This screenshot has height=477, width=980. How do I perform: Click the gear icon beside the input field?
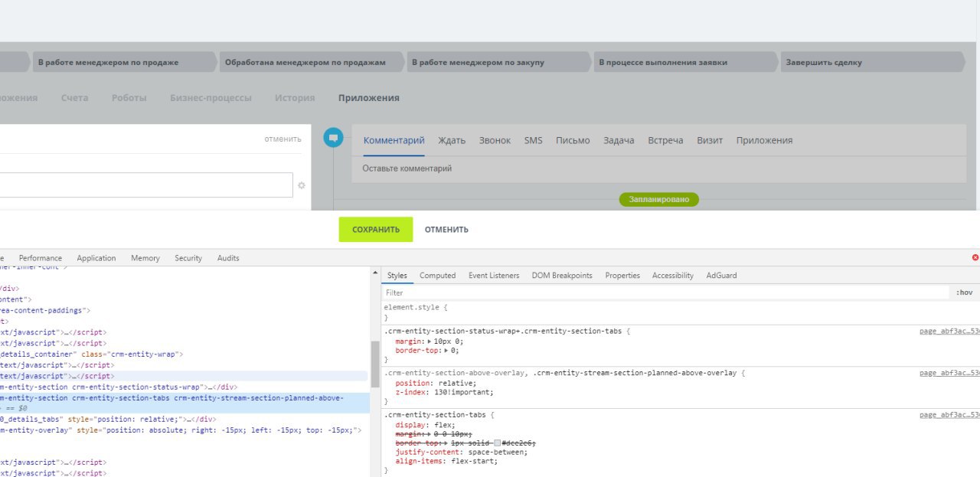[x=302, y=185]
